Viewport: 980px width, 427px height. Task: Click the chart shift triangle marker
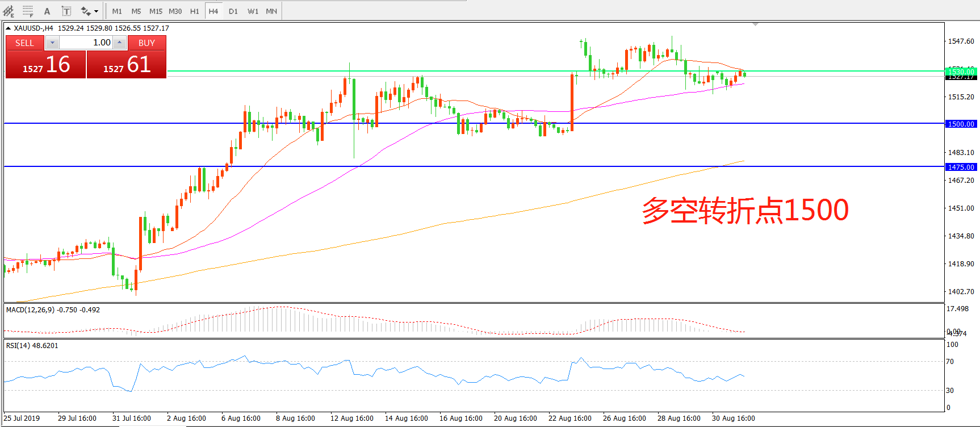click(x=755, y=24)
